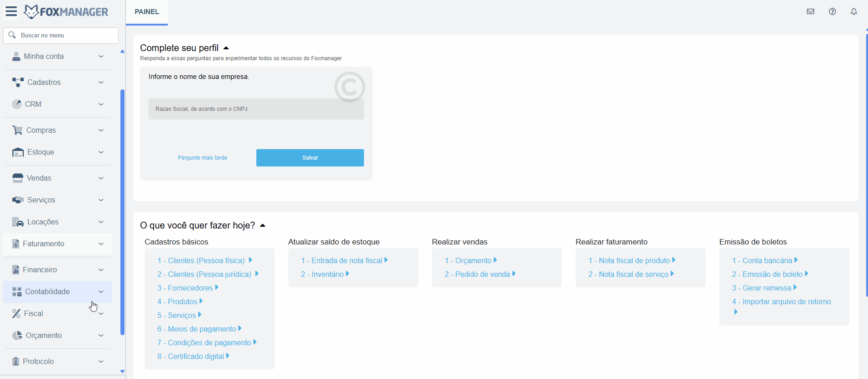The image size is (868, 379).
Task: Click the Minha conta person icon
Action: pyautogui.click(x=16, y=56)
